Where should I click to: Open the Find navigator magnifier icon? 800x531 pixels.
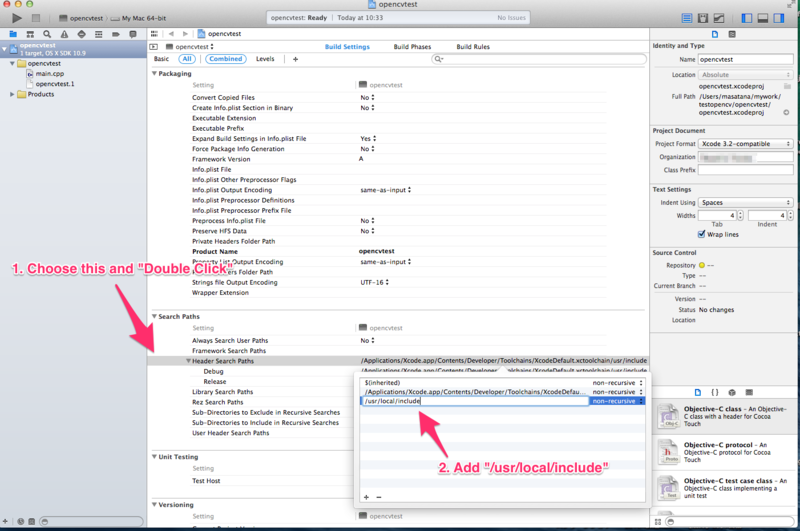click(47, 34)
